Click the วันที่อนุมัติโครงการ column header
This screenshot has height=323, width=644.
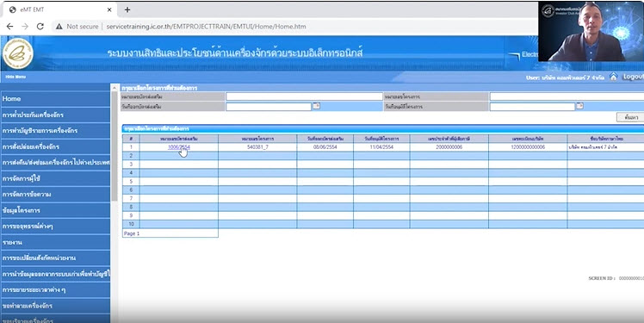point(381,139)
